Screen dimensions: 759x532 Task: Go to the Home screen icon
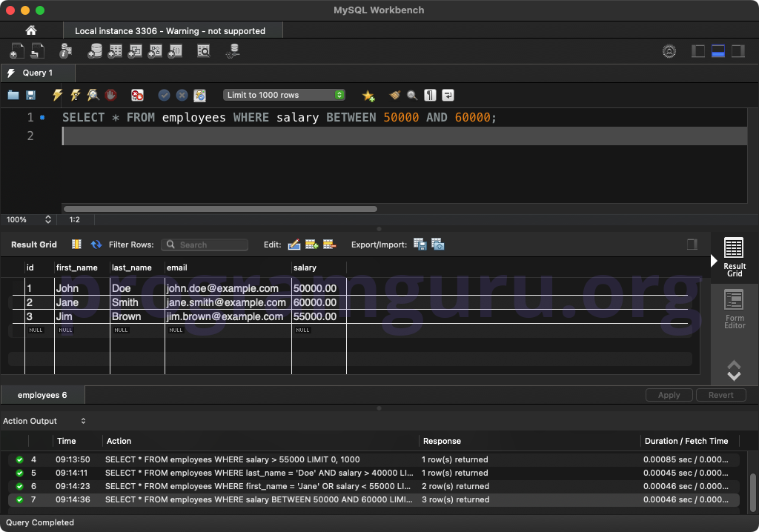(31, 30)
